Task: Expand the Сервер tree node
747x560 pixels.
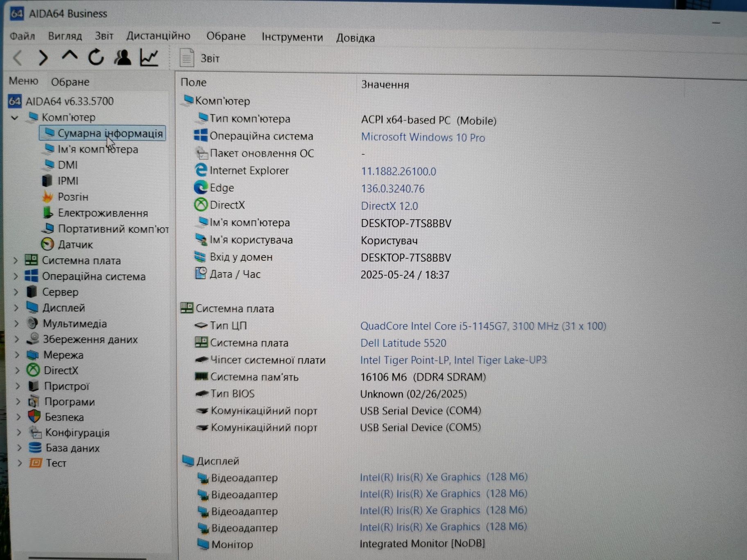Action: coord(16,292)
